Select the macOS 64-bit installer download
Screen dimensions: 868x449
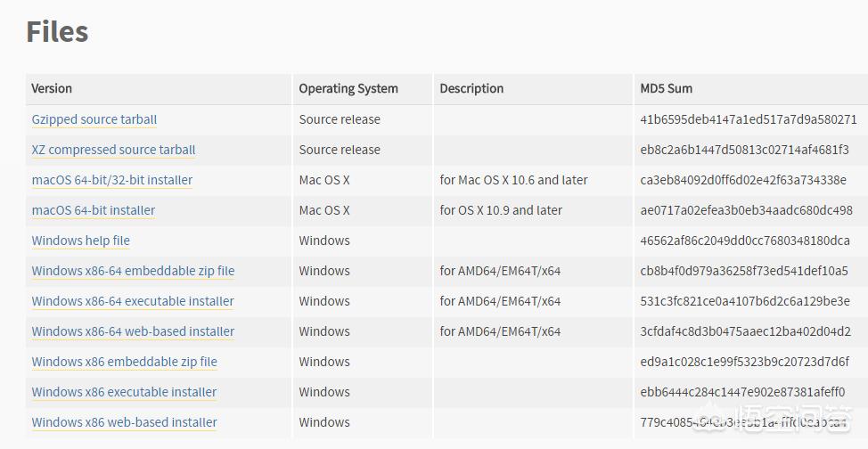[94, 210]
